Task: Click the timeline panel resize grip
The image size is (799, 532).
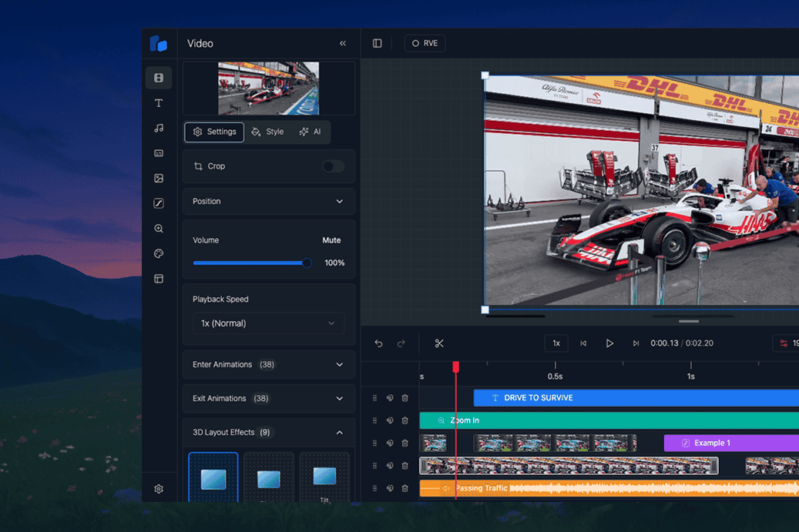Action: 688,321
